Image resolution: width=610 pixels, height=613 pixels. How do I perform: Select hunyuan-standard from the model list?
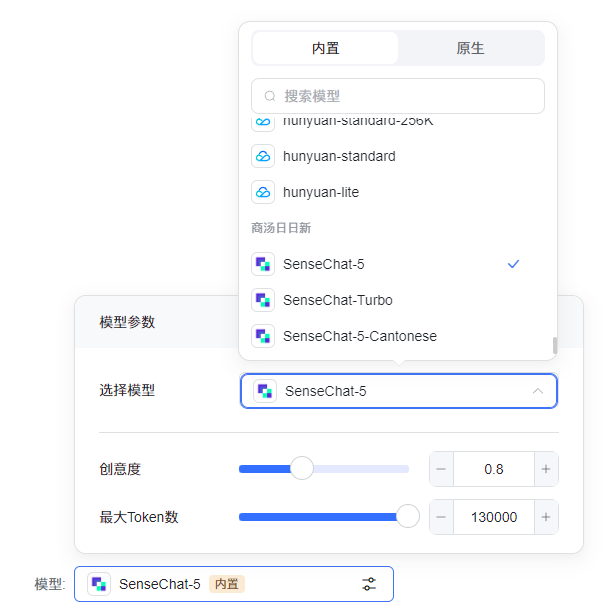339,156
